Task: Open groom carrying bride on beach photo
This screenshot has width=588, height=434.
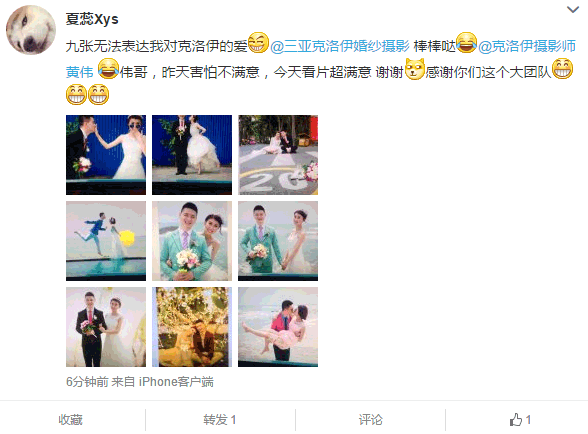Action: tap(278, 327)
